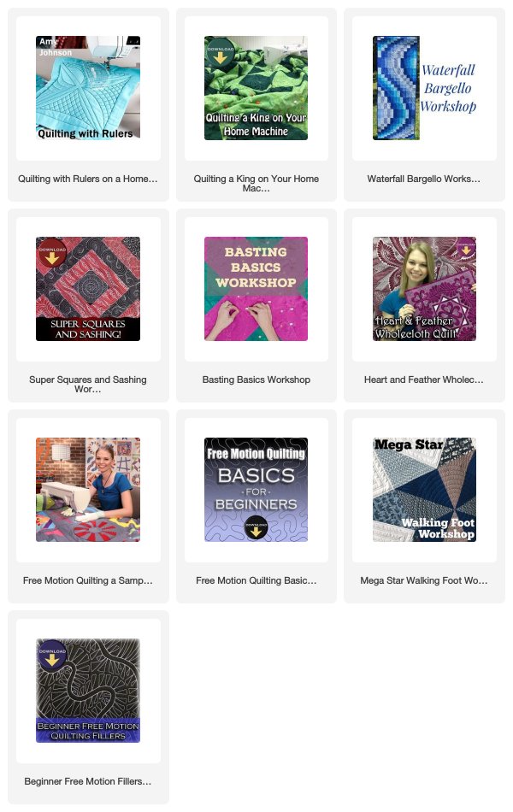Open Free Motion Quilting sampler photo thumbnail
Viewport: 513px width, 812px height.
point(88,490)
